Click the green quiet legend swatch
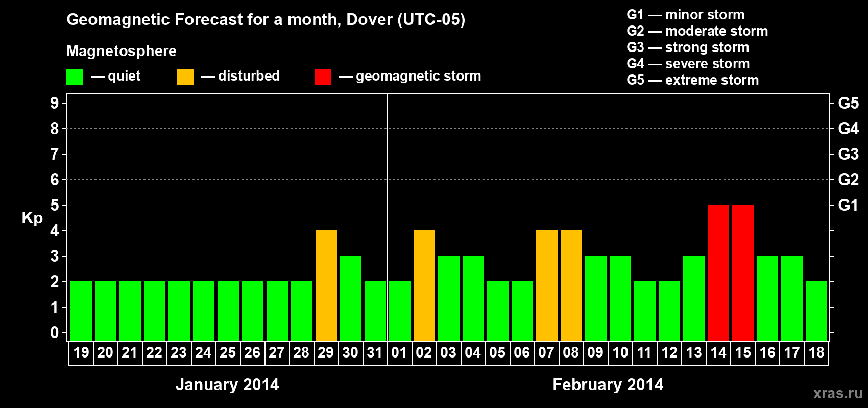868x408 pixels. click(75, 77)
